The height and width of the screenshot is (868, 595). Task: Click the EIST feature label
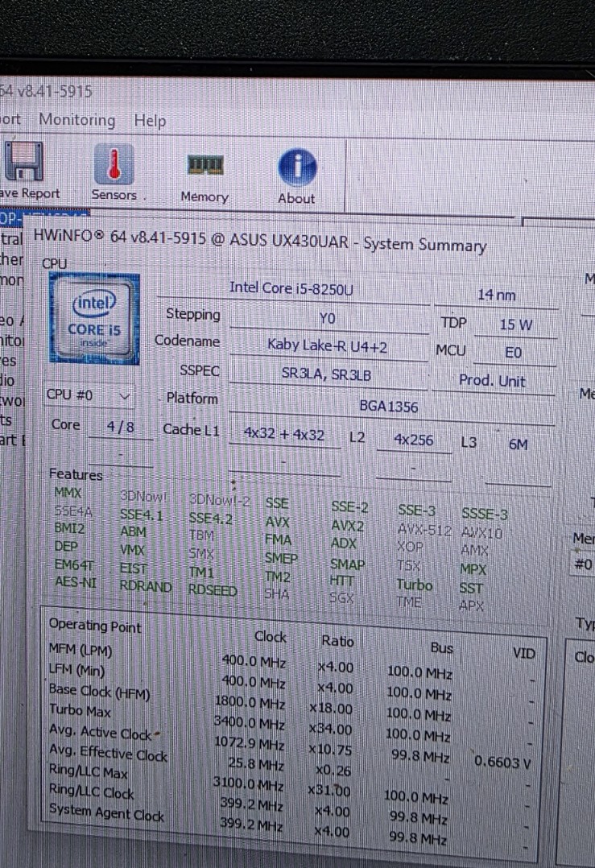[x=134, y=568]
